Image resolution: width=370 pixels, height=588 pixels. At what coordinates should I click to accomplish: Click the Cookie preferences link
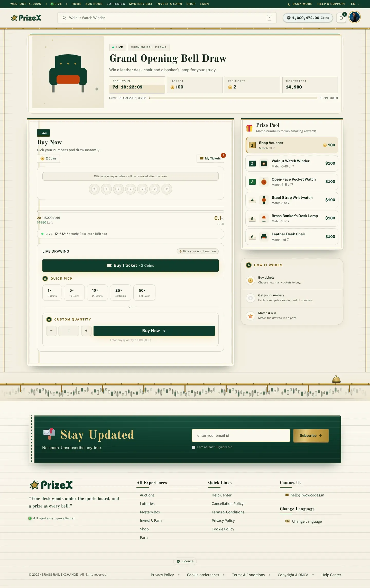[203, 575]
